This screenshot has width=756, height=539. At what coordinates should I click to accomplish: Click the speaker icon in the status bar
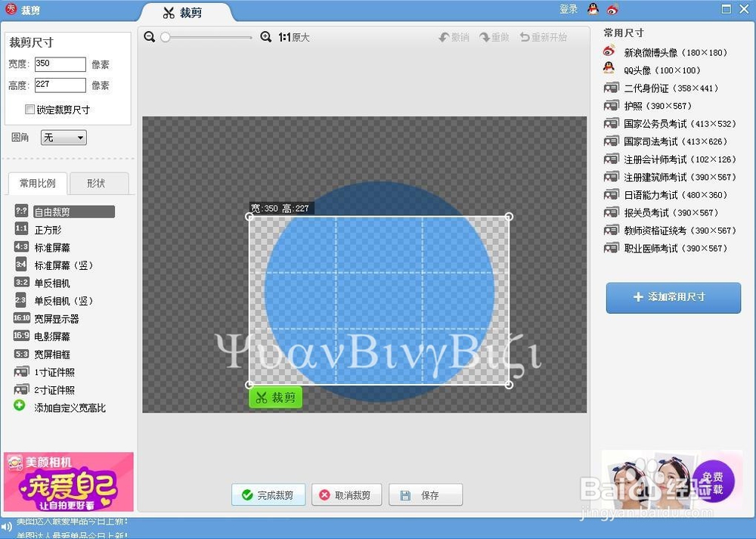point(5,527)
